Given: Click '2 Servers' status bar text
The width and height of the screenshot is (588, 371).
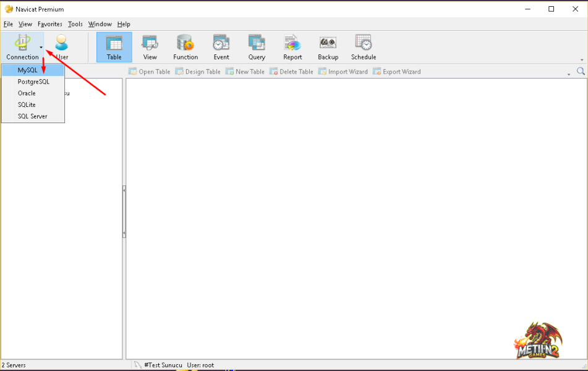Looking at the screenshot, I should click(14, 365).
